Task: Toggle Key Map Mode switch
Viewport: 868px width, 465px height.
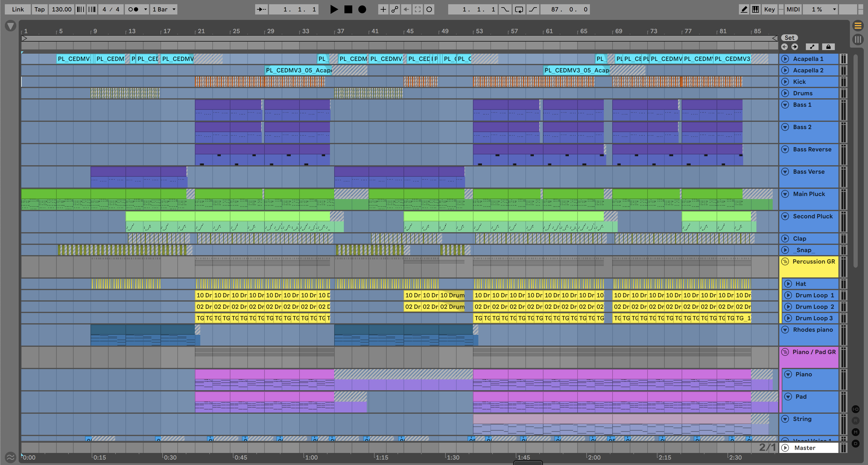Action: [769, 9]
